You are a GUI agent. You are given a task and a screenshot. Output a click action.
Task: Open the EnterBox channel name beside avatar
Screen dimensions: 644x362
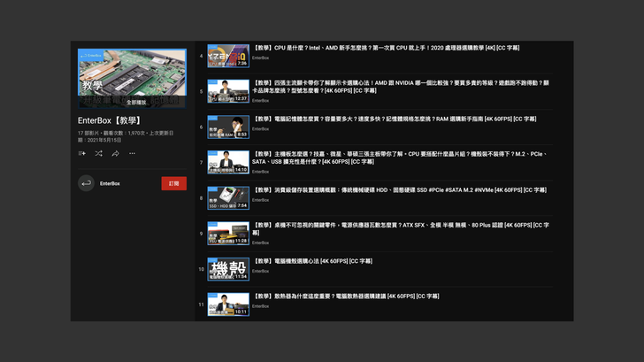point(110,183)
